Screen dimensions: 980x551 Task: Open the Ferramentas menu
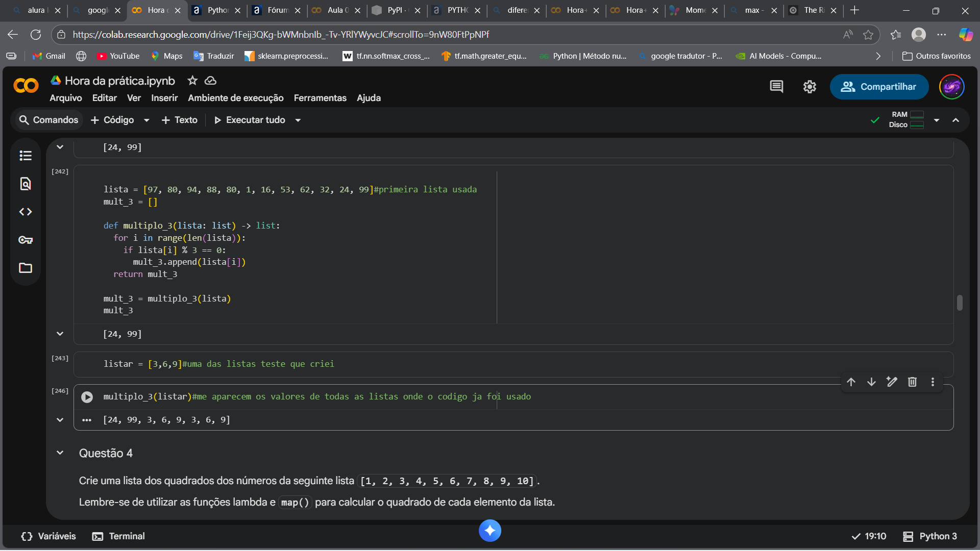(x=320, y=98)
